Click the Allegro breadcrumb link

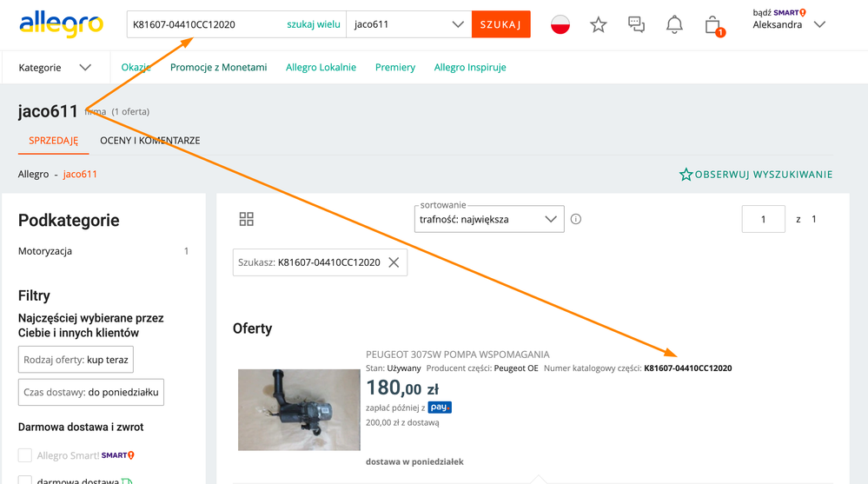[x=33, y=174]
